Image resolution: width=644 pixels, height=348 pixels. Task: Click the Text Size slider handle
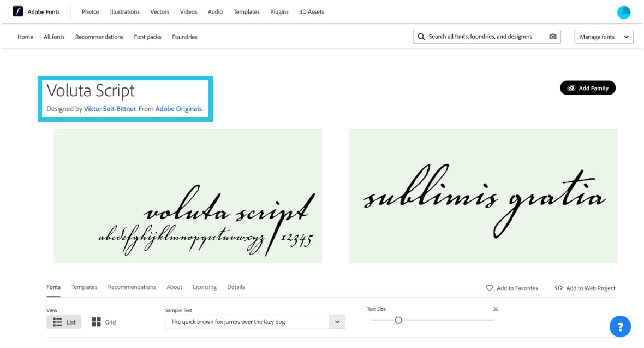pyautogui.click(x=398, y=320)
